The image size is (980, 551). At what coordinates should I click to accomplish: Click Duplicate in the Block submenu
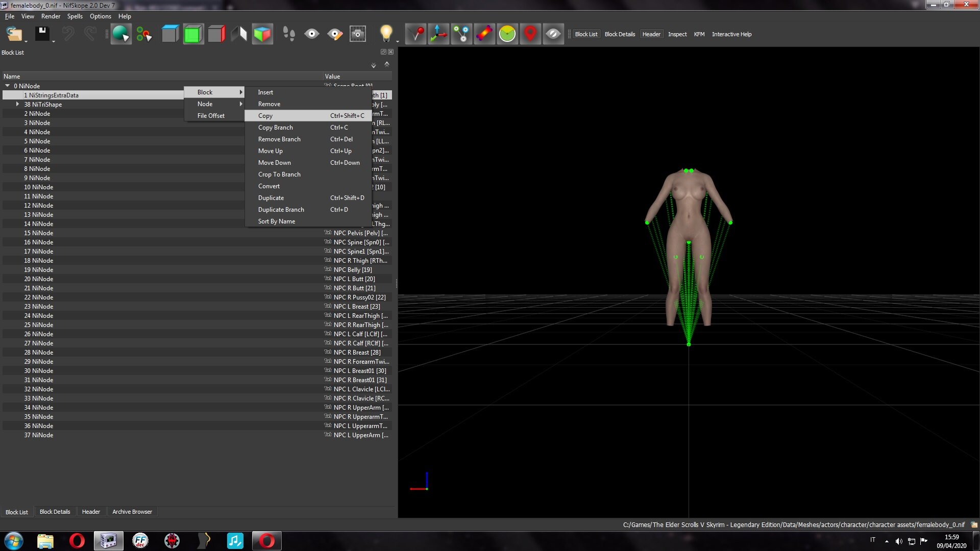[x=308, y=198]
